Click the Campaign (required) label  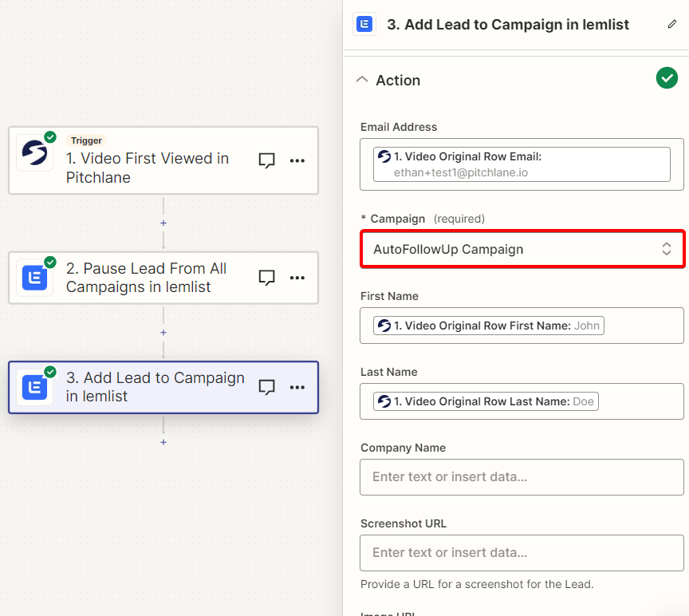tap(423, 219)
